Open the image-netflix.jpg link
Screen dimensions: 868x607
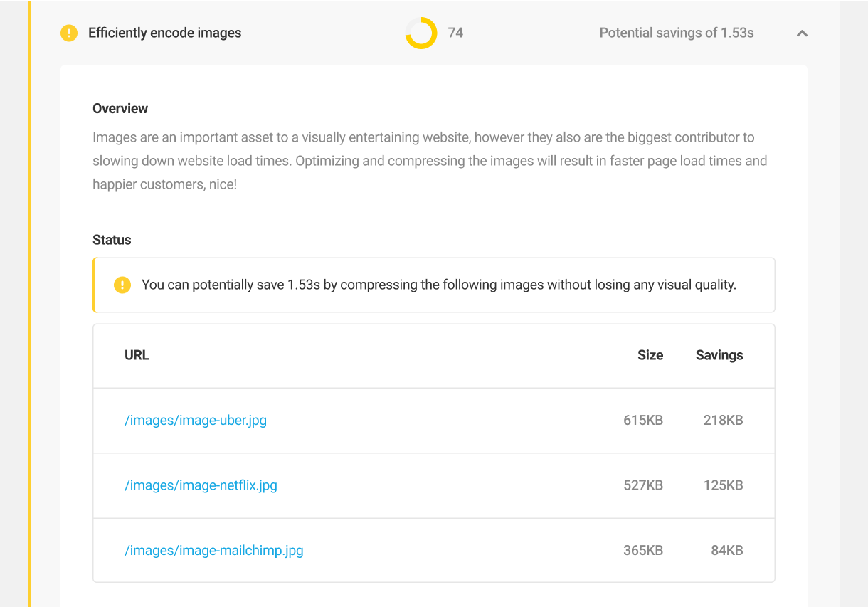click(201, 485)
